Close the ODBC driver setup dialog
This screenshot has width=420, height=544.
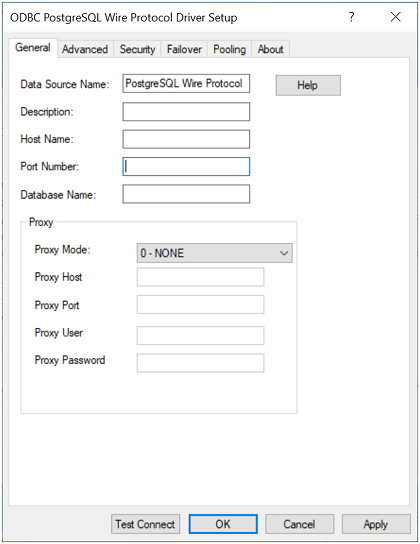[395, 17]
